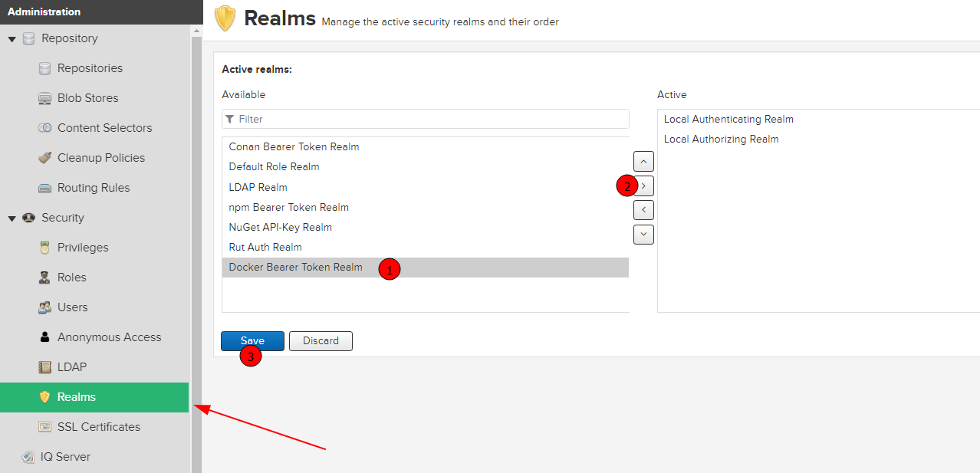Click the Security section icon
Image resolution: width=980 pixels, height=473 pixels.
29,218
